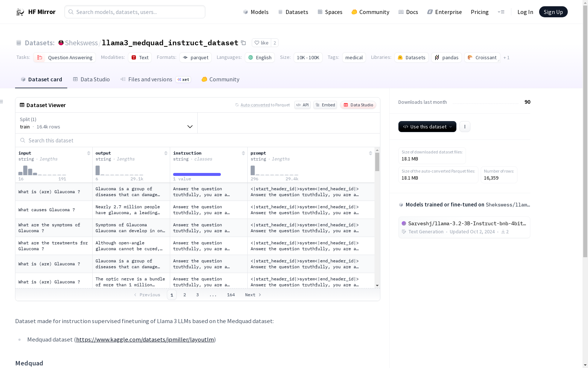Click the Datasets library tag
The height and width of the screenshot is (368, 588).
412,57
